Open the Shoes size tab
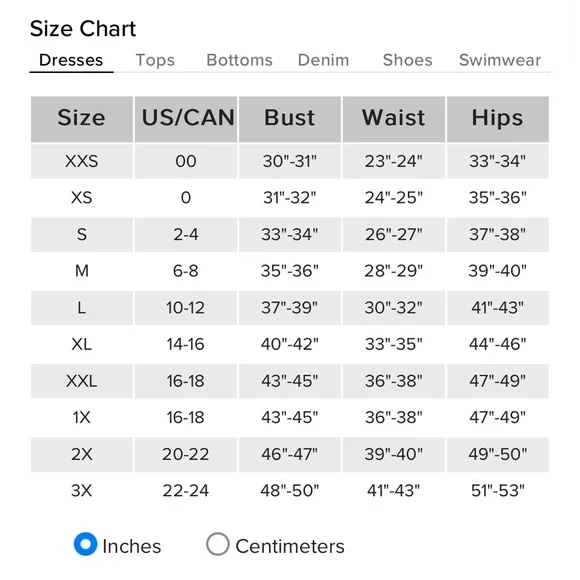The width and height of the screenshot is (580, 580). pos(407,60)
